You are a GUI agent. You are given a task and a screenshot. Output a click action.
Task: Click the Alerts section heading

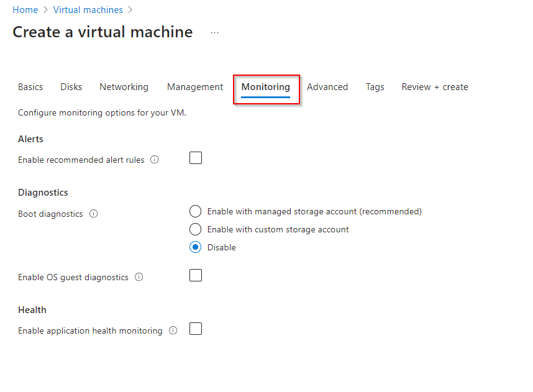click(30, 139)
